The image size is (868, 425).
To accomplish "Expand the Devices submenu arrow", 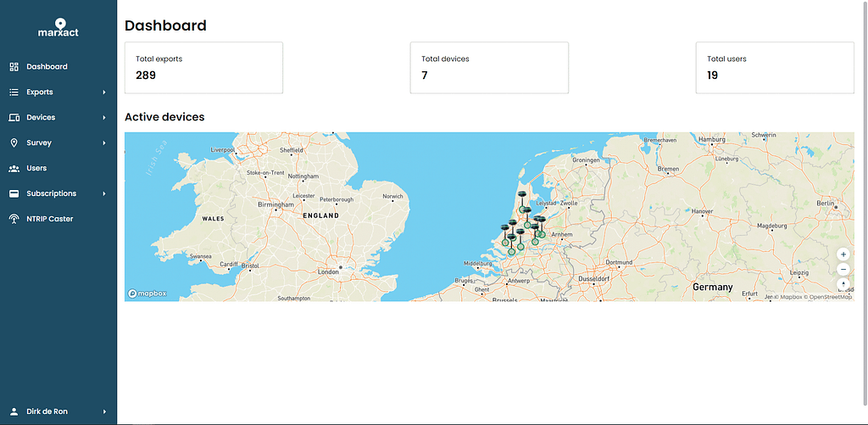I will click(x=104, y=117).
